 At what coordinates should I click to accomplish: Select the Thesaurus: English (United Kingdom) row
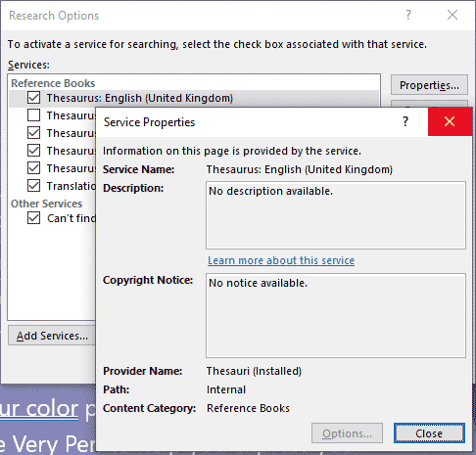point(194,98)
